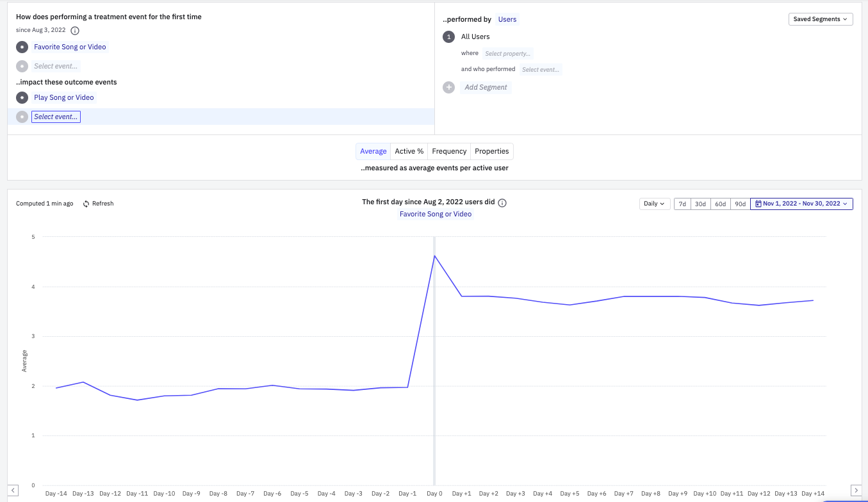
Task: Click '..measured as average events per active user'
Action: tap(434, 168)
